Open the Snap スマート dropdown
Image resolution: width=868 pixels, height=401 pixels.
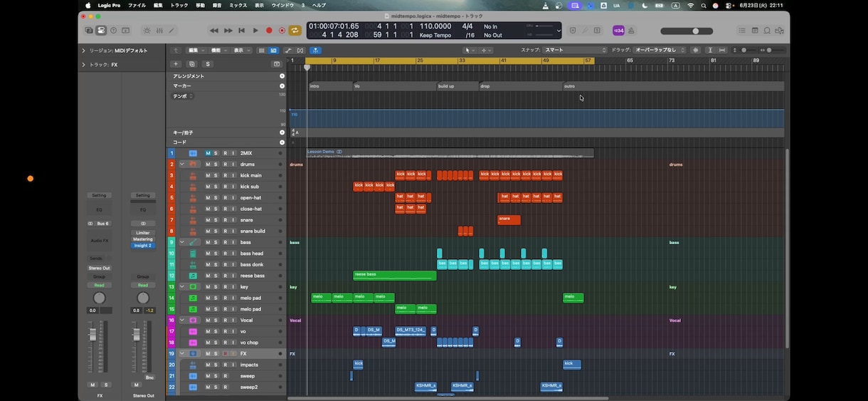coord(575,51)
